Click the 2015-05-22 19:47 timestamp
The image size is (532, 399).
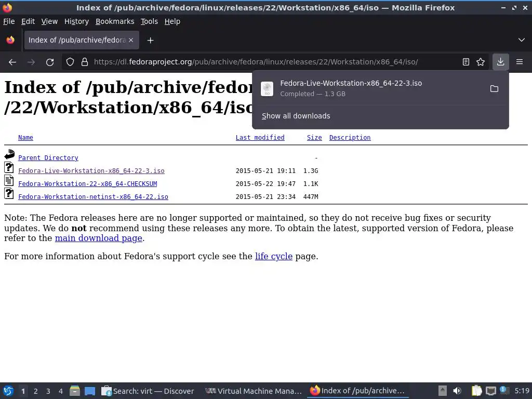coord(265,183)
